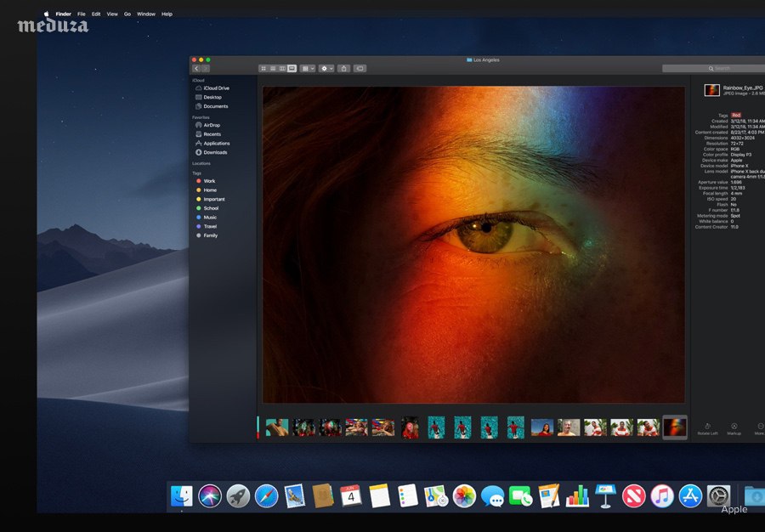
Task: Click Markup quick action
Action: pyautogui.click(x=734, y=429)
